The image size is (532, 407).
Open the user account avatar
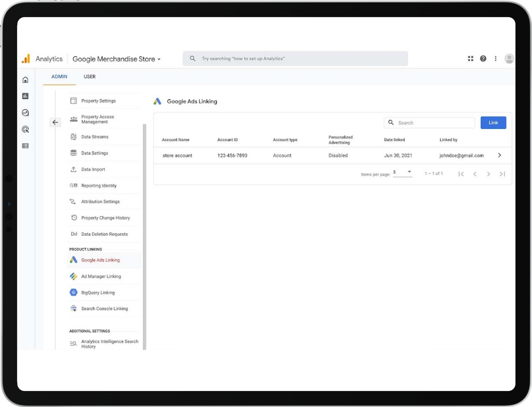[x=509, y=59]
